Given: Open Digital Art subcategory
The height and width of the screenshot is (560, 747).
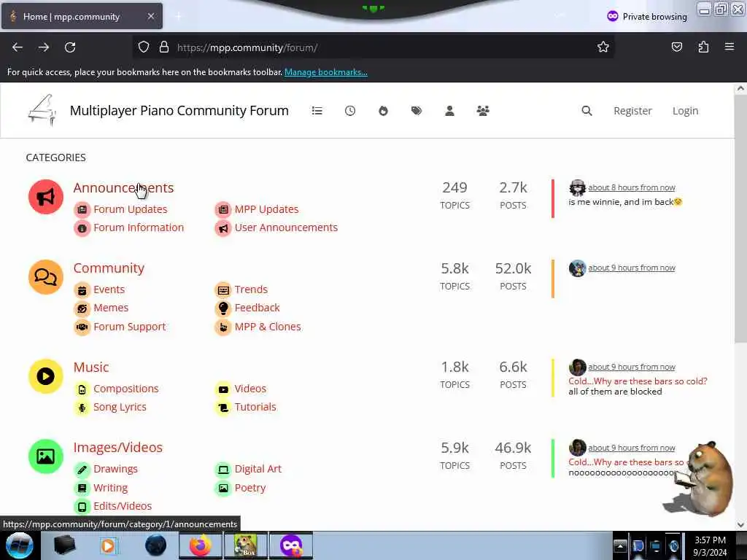Looking at the screenshot, I should click(x=258, y=469).
